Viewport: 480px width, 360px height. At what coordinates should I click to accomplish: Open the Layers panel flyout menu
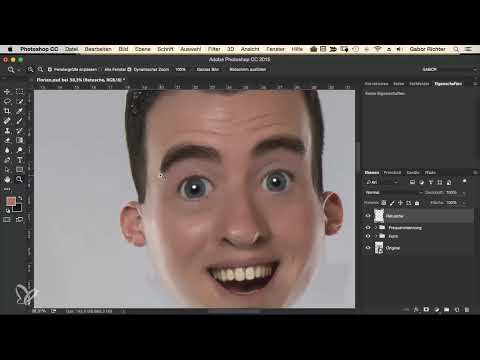475,172
